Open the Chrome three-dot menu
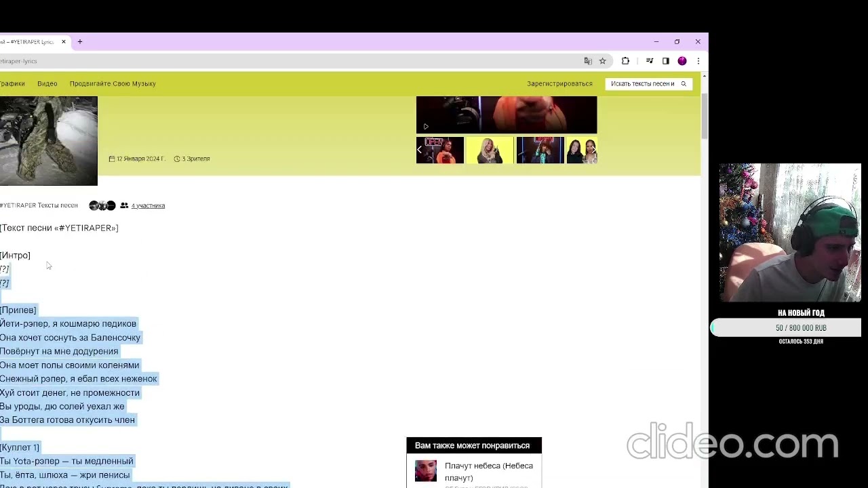Screen dimensions: 868x488 [x=698, y=61]
